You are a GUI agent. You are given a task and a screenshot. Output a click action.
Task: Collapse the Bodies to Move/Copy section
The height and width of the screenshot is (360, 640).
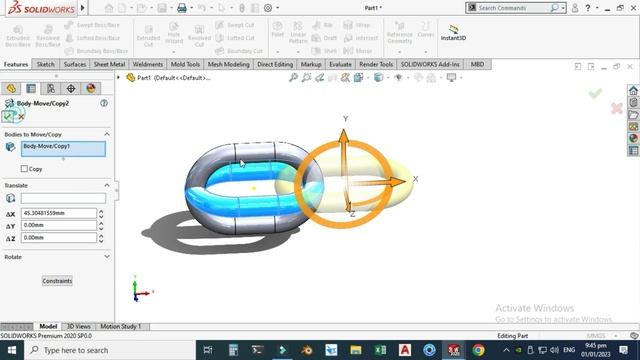pos(107,134)
